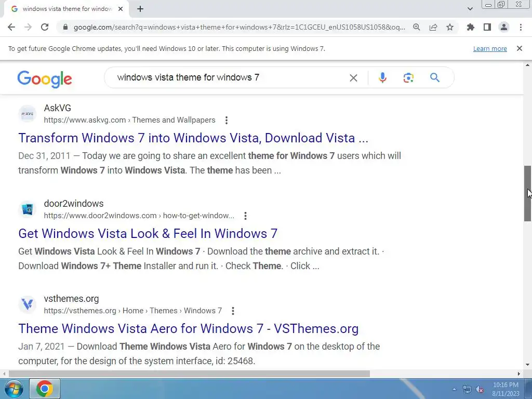The image size is (532, 399).
Task: Show hidden system tray icons
Action: 454,389
